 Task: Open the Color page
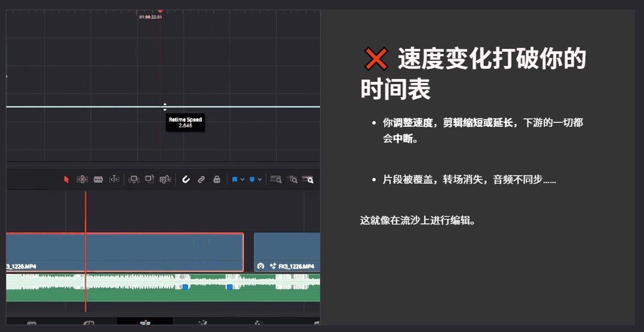(258, 323)
